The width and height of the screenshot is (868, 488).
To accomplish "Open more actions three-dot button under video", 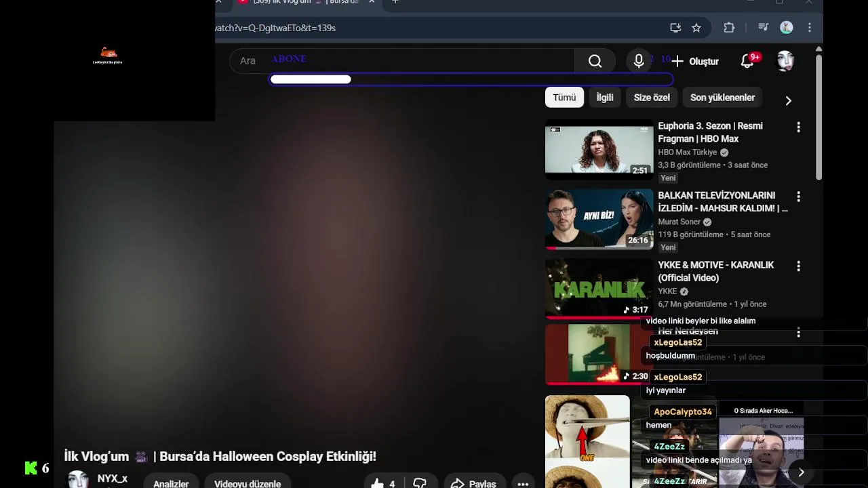I will (x=523, y=483).
